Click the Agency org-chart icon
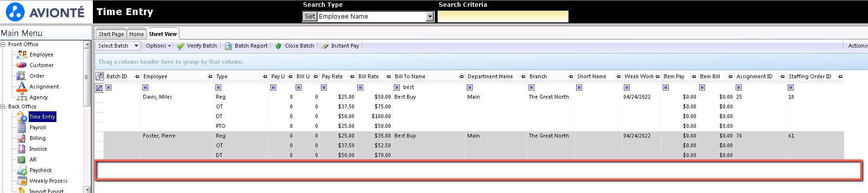This screenshot has width=868, height=193. [22, 97]
